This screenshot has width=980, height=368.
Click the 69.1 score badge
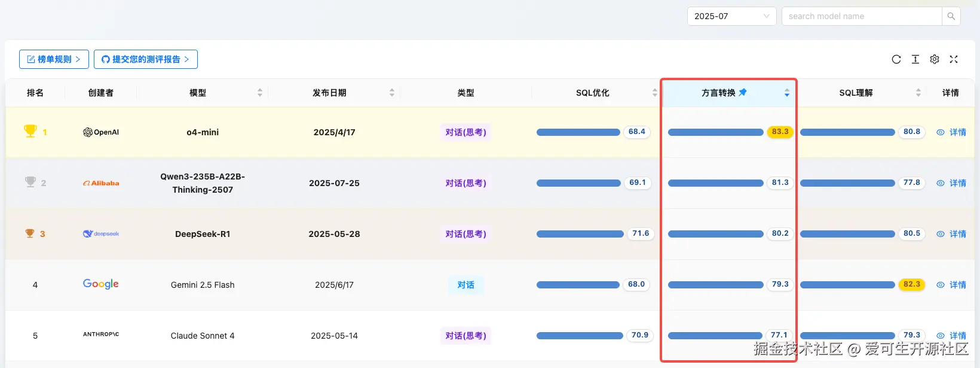coord(638,183)
